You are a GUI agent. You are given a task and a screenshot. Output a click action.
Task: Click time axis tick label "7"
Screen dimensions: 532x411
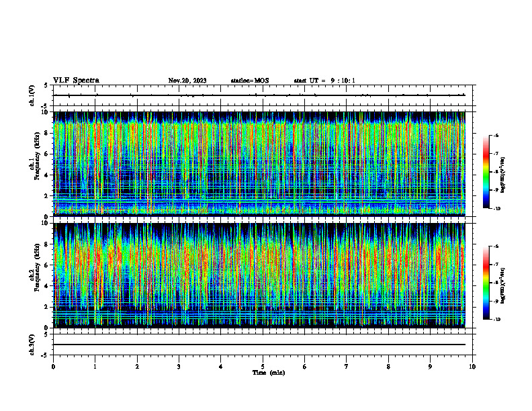click(x=347, y=367)
